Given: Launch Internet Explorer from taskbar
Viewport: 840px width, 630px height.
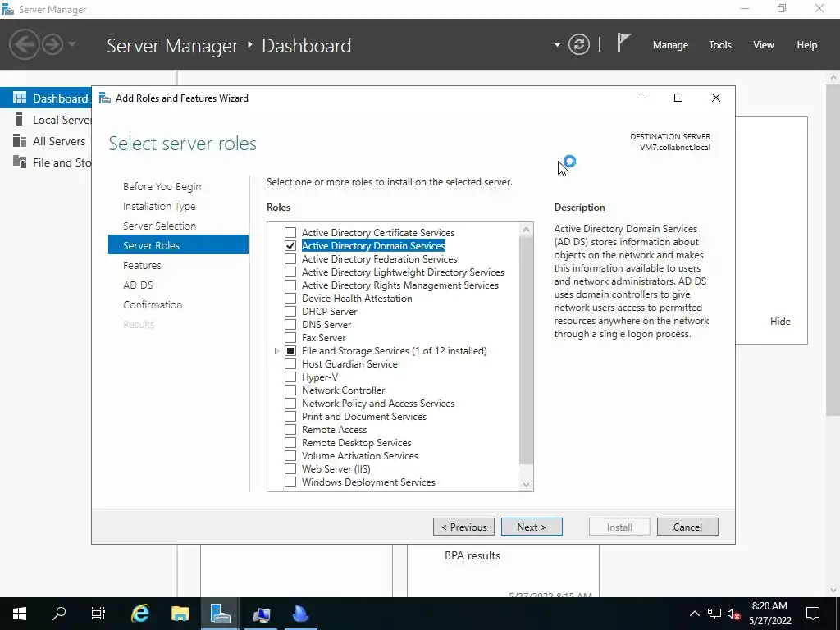Looking at the screenshot, I should click(x=139, y=614).
